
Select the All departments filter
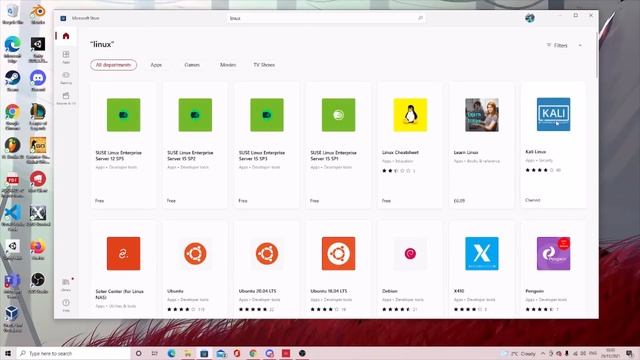click(x=113, y=65)
